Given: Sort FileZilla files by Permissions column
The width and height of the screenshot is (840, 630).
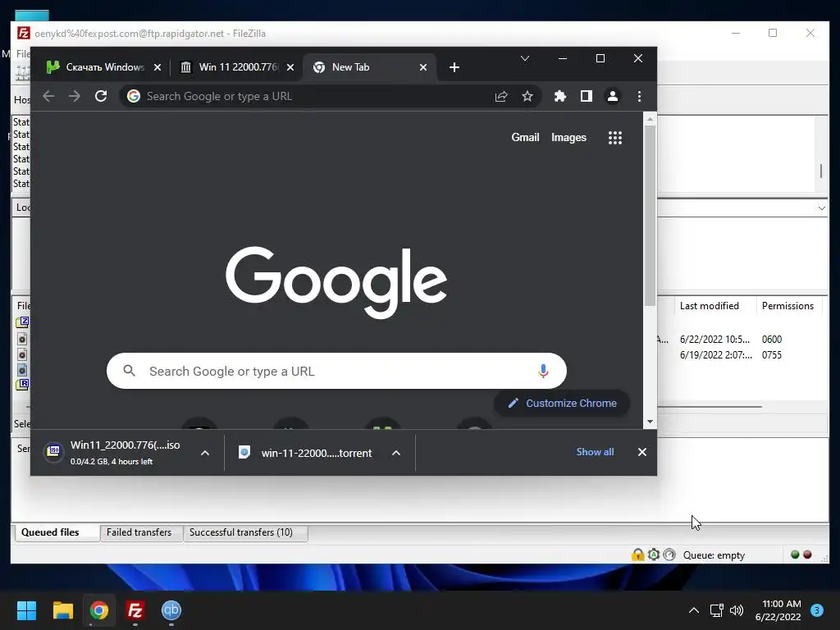Looking at the screenshot, I should pos(787,306).
